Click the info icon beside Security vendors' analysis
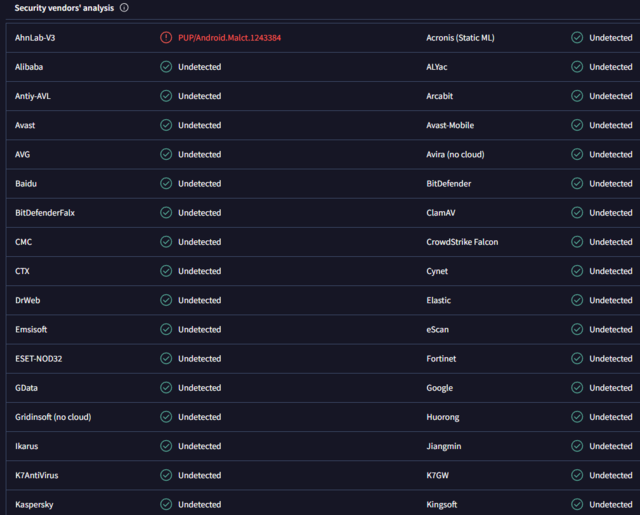The width and height of the screenshot is (640, 515). [124, 8]
